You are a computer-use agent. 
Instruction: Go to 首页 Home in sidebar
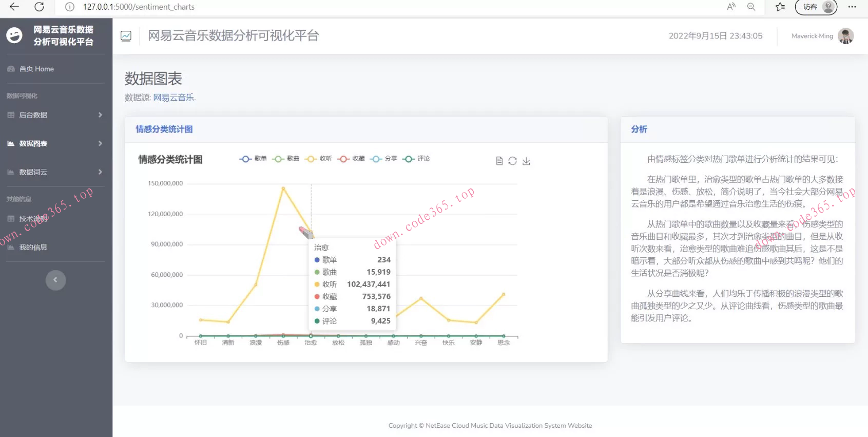(x=36, y=69)
